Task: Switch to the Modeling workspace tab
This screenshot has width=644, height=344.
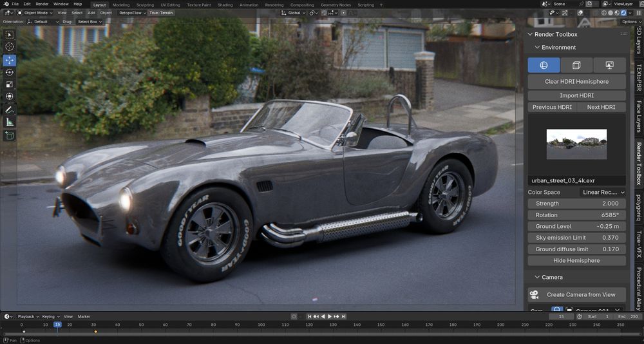Action: click(x=121, y=5)
